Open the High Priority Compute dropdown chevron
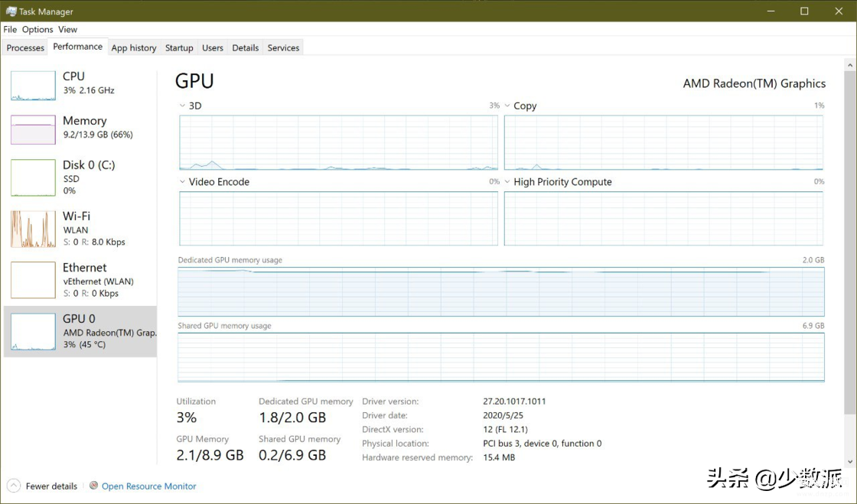The height and width of the screenshot is (504, 857). (507, 182)
